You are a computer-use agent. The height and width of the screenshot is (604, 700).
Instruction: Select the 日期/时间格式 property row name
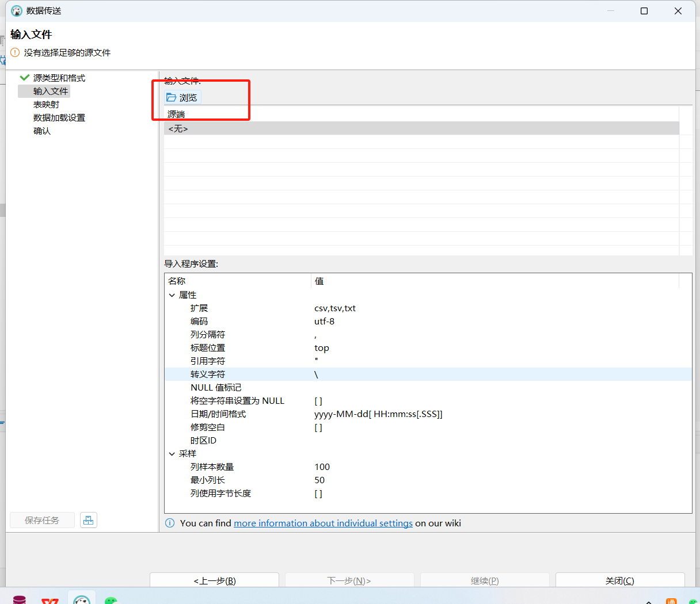click(218, 414)
